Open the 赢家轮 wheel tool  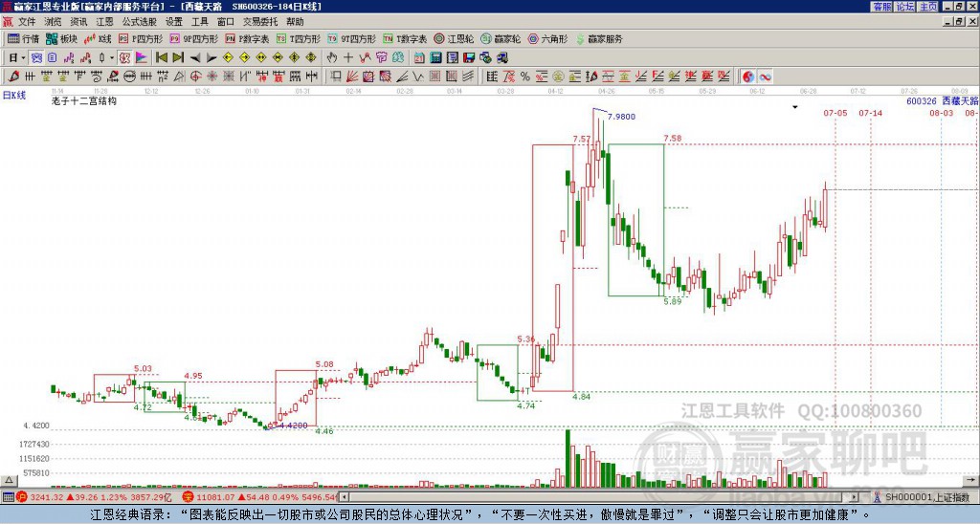click(501, 38)
